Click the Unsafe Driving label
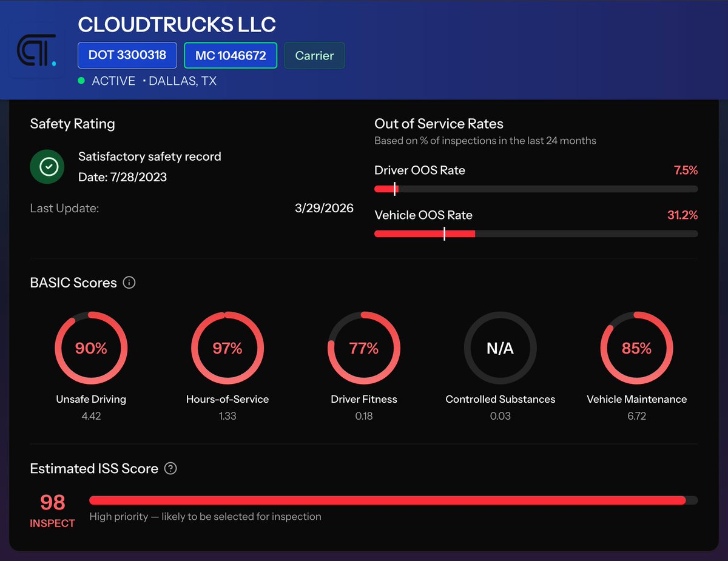Image resolution: width=728 pixels, height=561 pixels. click(x=91, y=399)
